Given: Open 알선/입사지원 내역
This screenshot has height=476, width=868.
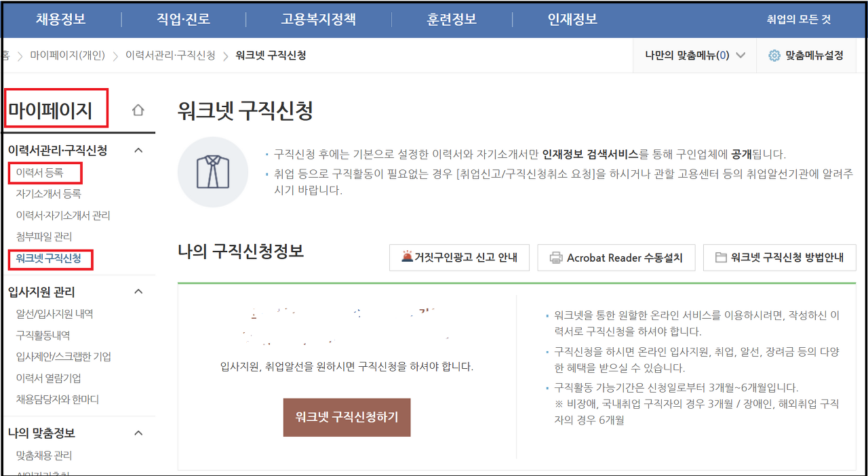Looking at the screenshot, I should pos(54,314).
